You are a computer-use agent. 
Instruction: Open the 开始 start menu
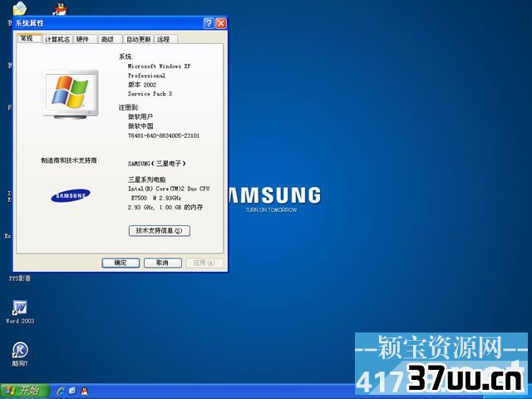[x=25, y=392]
